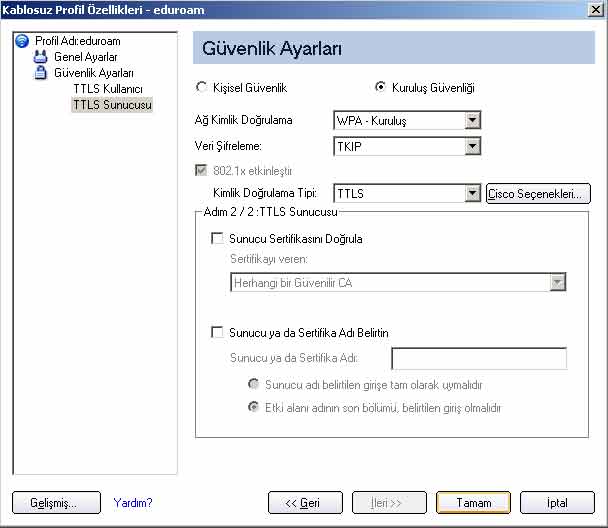Confirm with the Tamam button
608x528 pixels.
[x=473, y=502]
